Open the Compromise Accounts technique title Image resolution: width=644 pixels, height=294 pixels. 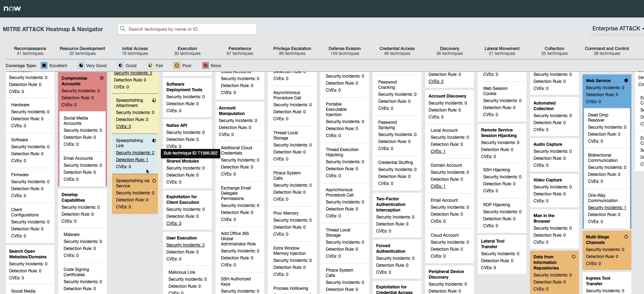(74, 81)
